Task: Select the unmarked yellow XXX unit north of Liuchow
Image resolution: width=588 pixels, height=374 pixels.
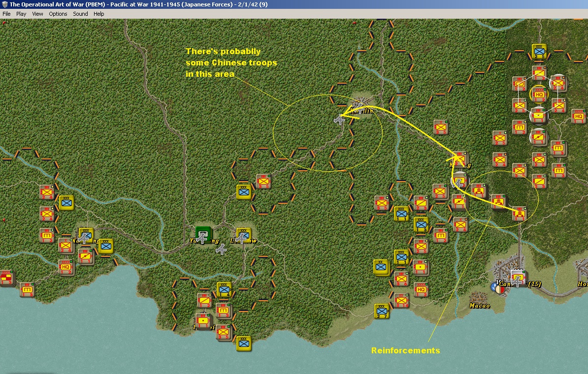Action: [244, 192]
